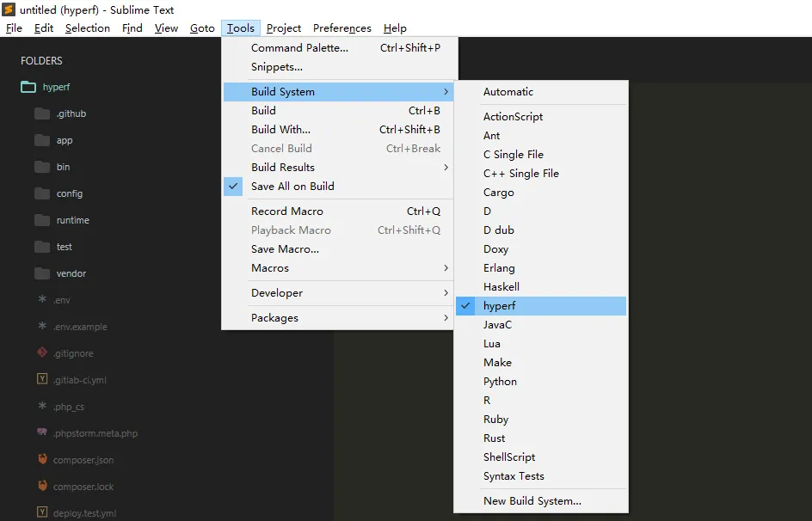Click the asterisk icon beside .env

[x=42, y=299]
